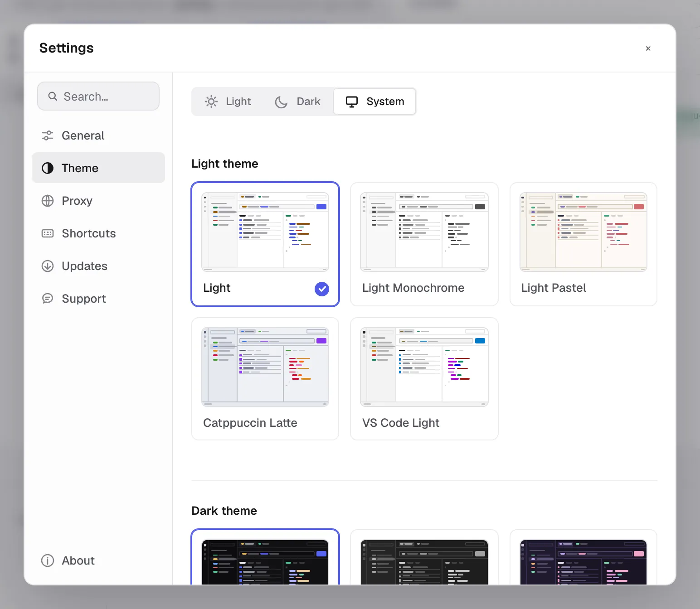Image resolution: width=700 pixels, height=609 pixels.
Task: Click the 'Light theme' section heading
Action: [225, 164]
